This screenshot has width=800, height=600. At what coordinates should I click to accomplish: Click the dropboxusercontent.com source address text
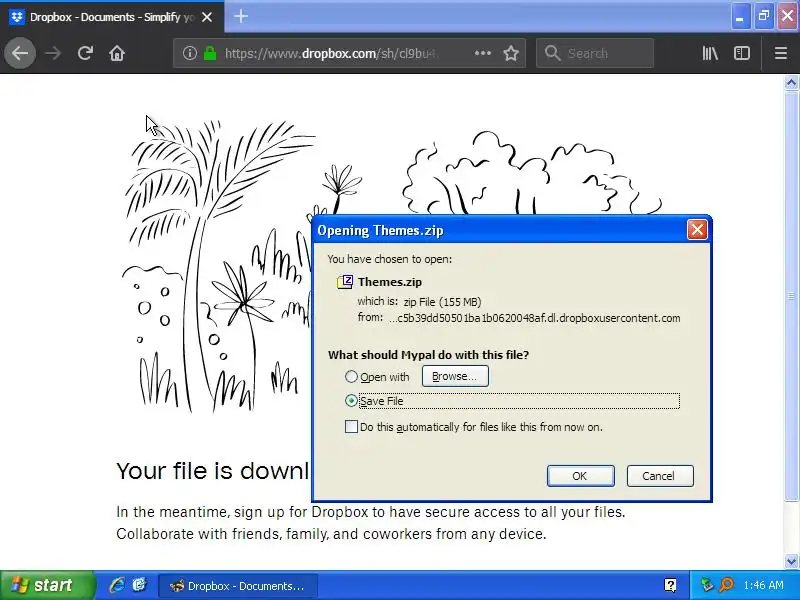tap(534, 318)
